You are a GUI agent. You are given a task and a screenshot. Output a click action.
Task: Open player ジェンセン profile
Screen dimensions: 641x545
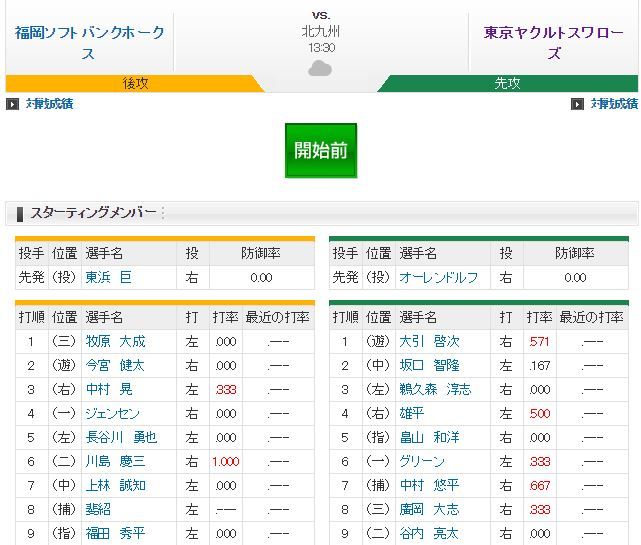112,414
